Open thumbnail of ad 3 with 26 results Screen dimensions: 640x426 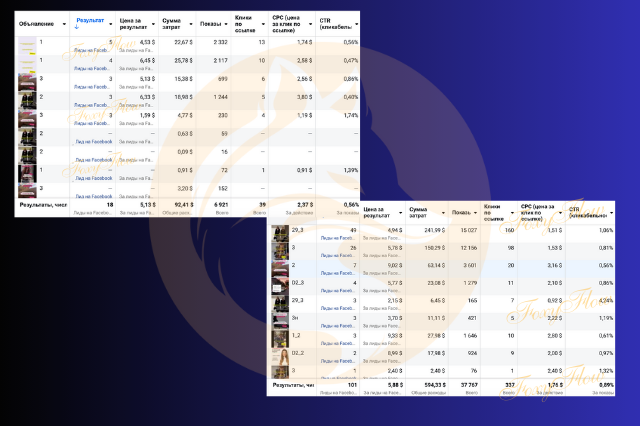click(x=280, y=251)
